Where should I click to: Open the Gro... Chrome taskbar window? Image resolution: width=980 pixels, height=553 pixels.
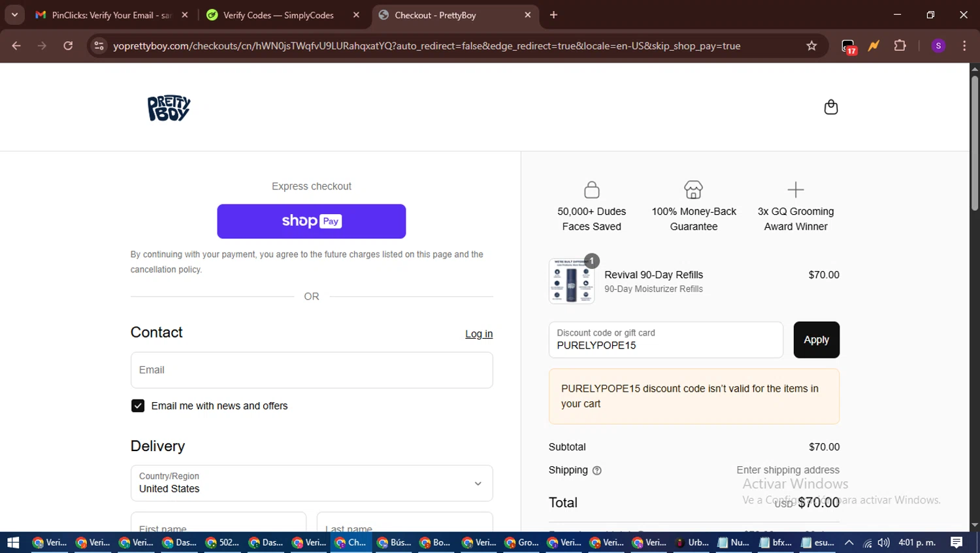pos(521,543)
